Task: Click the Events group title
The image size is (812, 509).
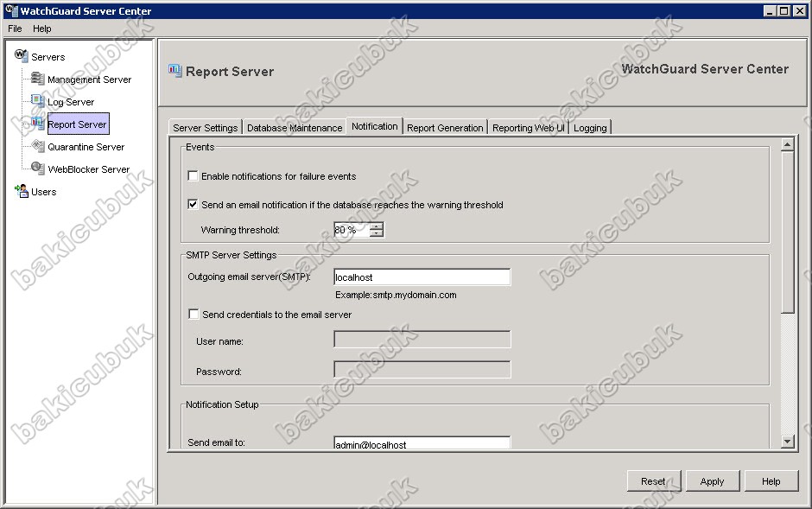Action: 200,147
